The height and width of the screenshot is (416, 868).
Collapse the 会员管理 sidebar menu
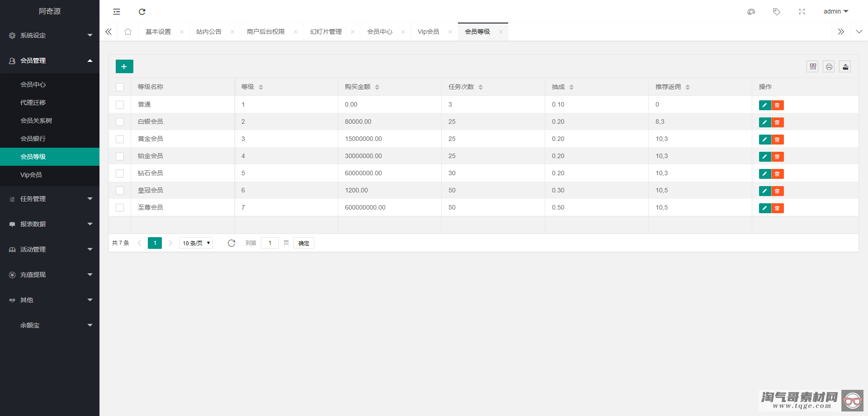coord(50,61)
